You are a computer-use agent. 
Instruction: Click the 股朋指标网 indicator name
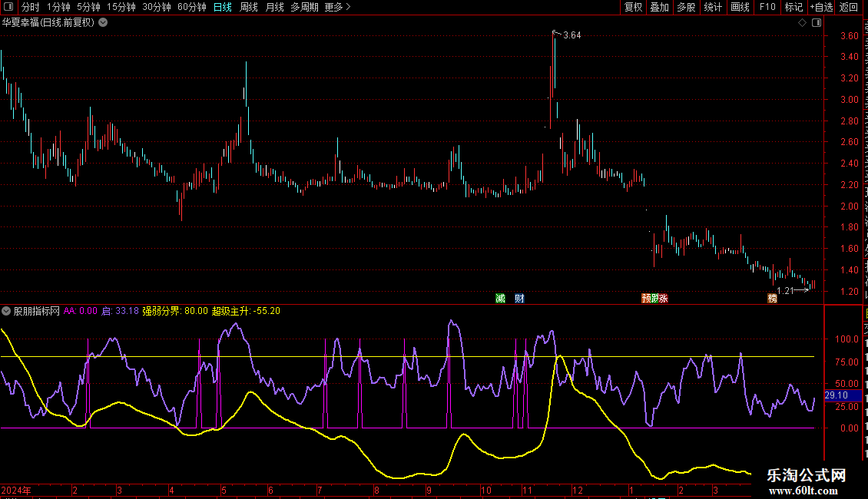click(x=37, y=312)
